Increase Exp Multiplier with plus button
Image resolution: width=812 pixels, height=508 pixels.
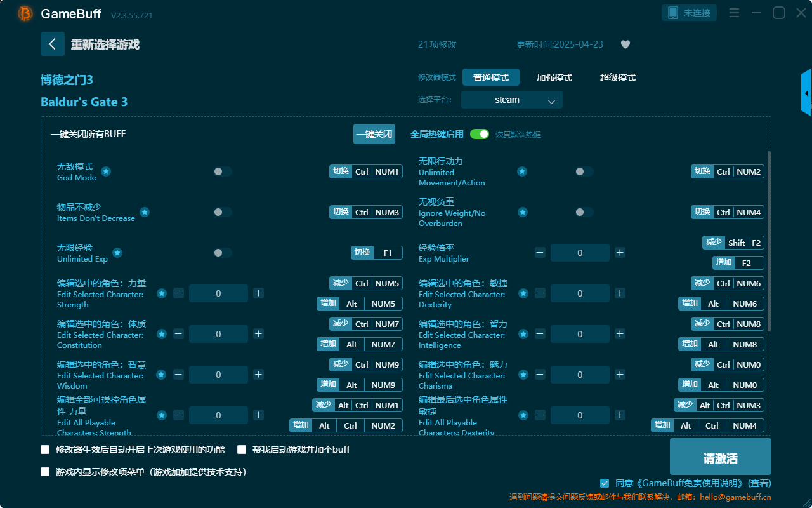pyautogui.click(x=620, y=253)
